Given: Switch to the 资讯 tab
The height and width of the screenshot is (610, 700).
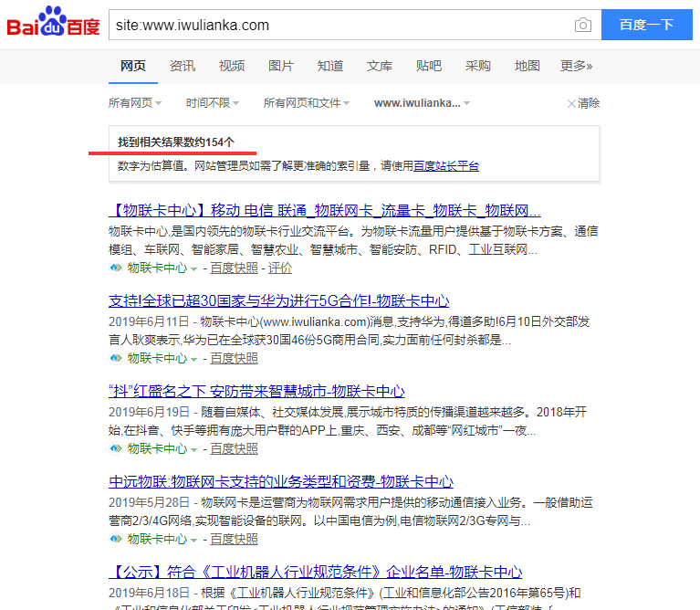Looking at the screenshot, I should [183, 66].
